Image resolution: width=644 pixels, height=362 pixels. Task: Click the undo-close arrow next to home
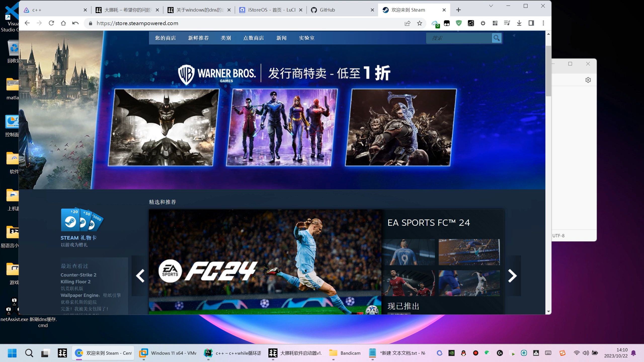(75, 23)
